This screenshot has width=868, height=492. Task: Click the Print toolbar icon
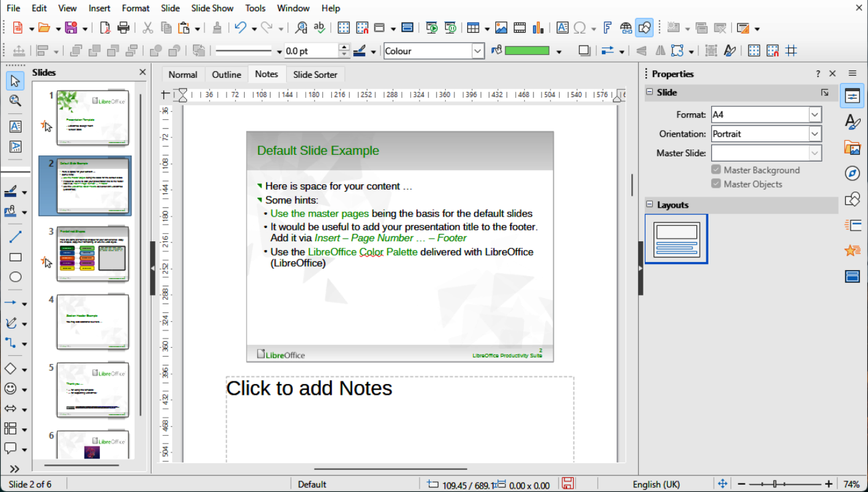click(123, 28)
